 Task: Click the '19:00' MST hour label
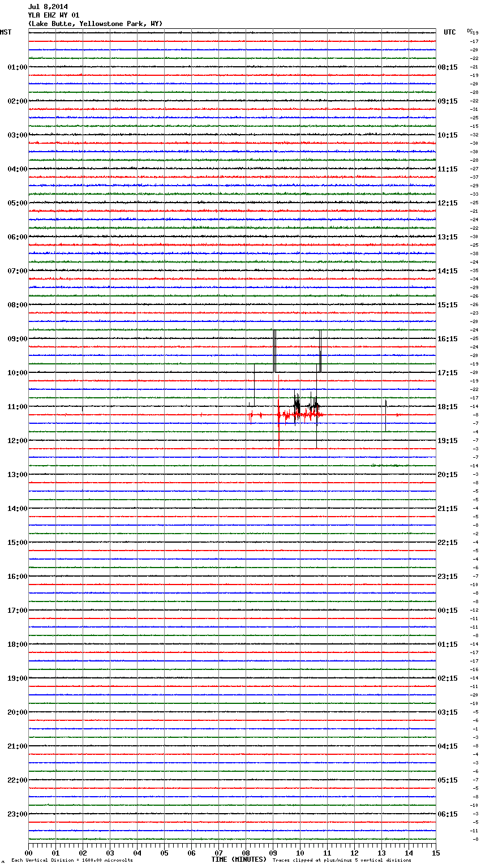tap(18, 678)
